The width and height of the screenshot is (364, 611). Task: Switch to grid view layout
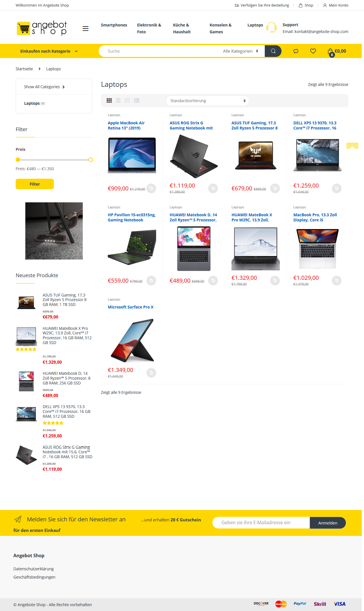pyautogui.click(x=109, y=100)
